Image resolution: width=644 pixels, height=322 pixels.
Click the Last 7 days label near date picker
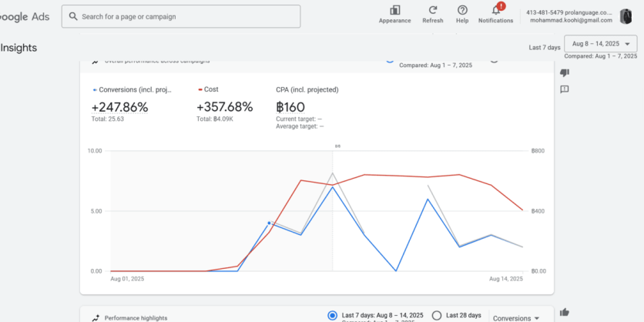click(545, 48)
